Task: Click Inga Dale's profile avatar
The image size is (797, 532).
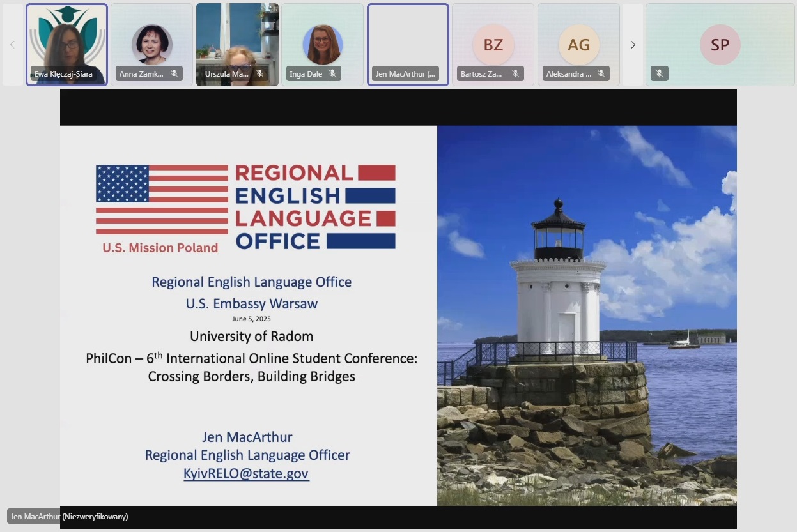Action: pyautogui.click(x=323, y=44)
